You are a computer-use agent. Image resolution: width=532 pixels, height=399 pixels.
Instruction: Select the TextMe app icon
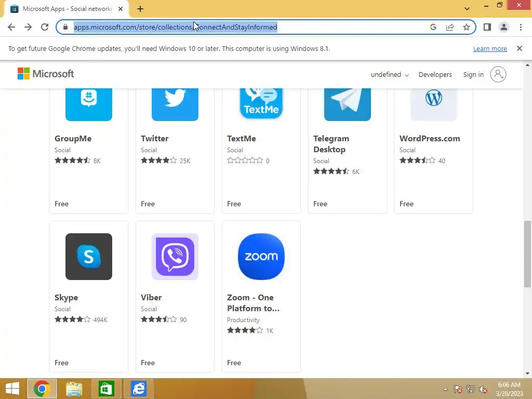(x=261, y=103)
